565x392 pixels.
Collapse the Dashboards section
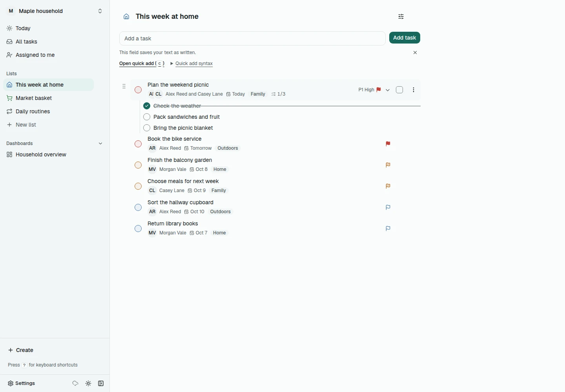[100, 143]
